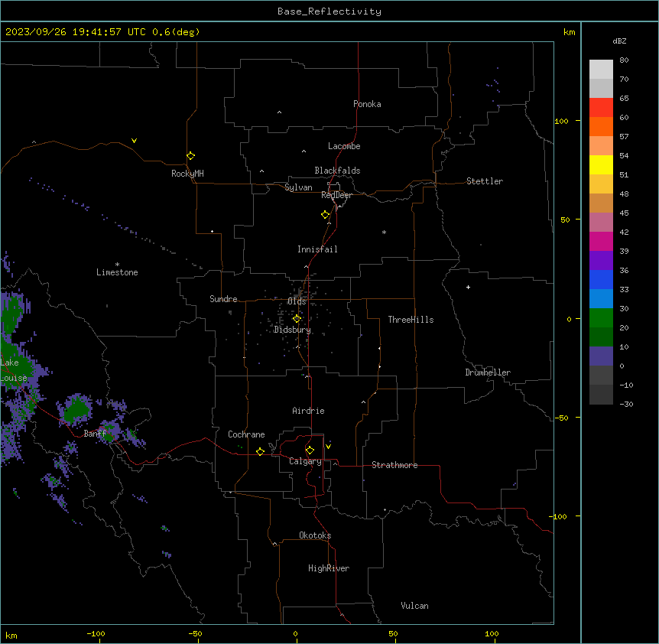Click the yellow V marker northwest of RockyMH
659x644 pixels.
click(x=134, y=141)
